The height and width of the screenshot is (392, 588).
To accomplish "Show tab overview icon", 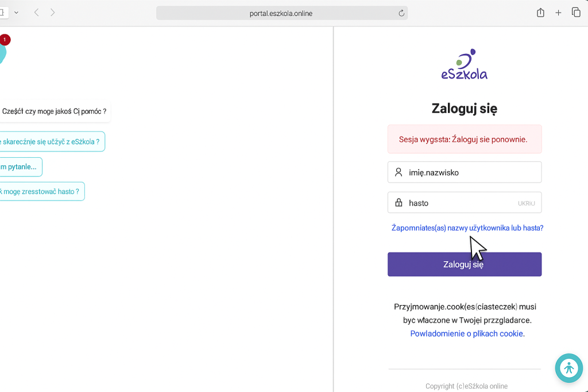I will [x=576, y=13].
